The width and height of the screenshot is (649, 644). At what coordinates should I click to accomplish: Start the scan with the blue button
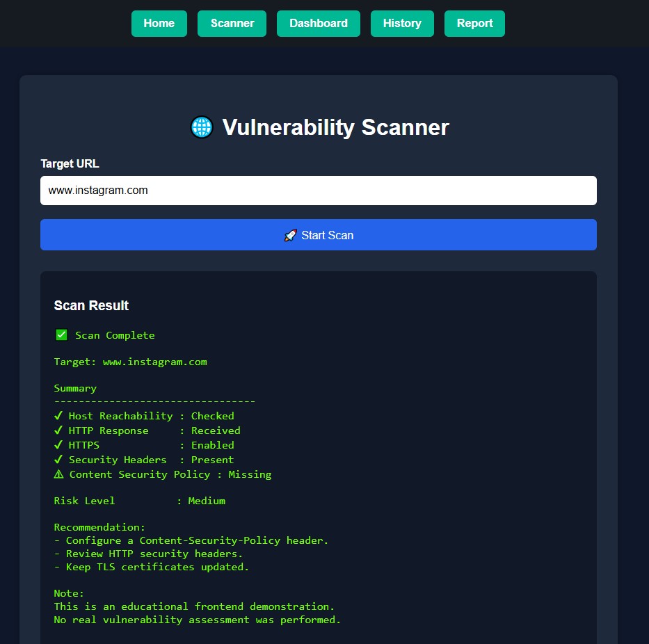tap(319, 234)
